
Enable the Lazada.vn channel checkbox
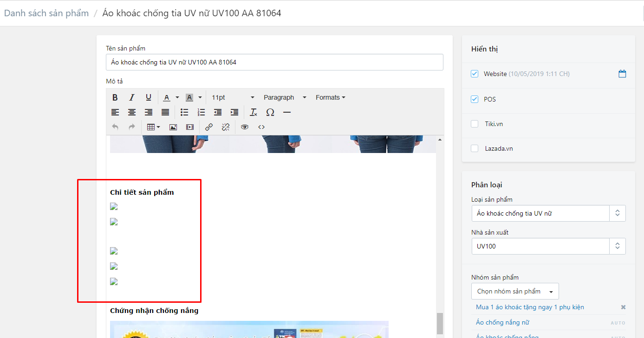pyautogui.click(x=475, y=148)
